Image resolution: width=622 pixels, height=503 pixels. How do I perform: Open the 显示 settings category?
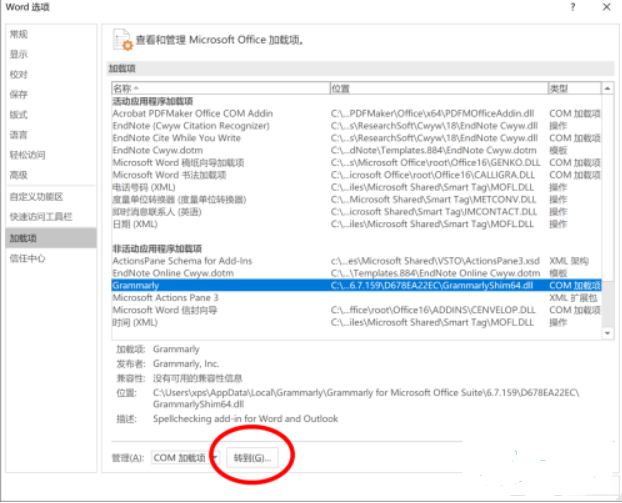coord(19,54)
